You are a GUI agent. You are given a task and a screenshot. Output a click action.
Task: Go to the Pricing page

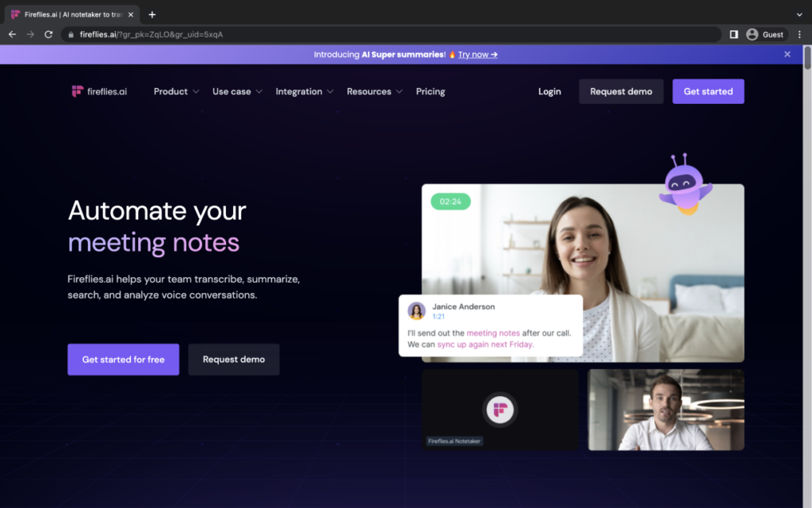tap(431, 91)
